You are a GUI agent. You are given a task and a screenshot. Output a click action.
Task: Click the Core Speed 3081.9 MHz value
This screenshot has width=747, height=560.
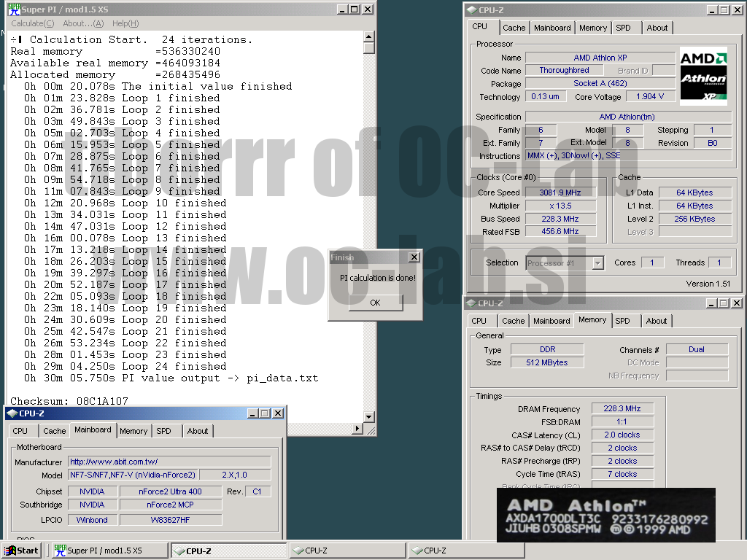point(560,192)
